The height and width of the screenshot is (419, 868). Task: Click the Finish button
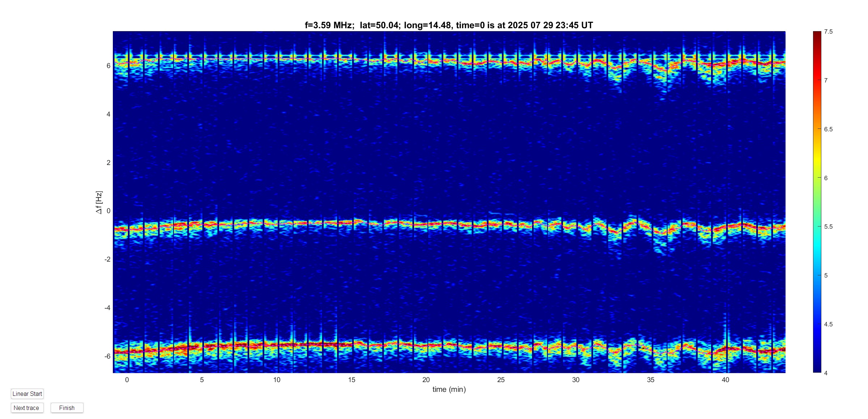coord(67,408)
